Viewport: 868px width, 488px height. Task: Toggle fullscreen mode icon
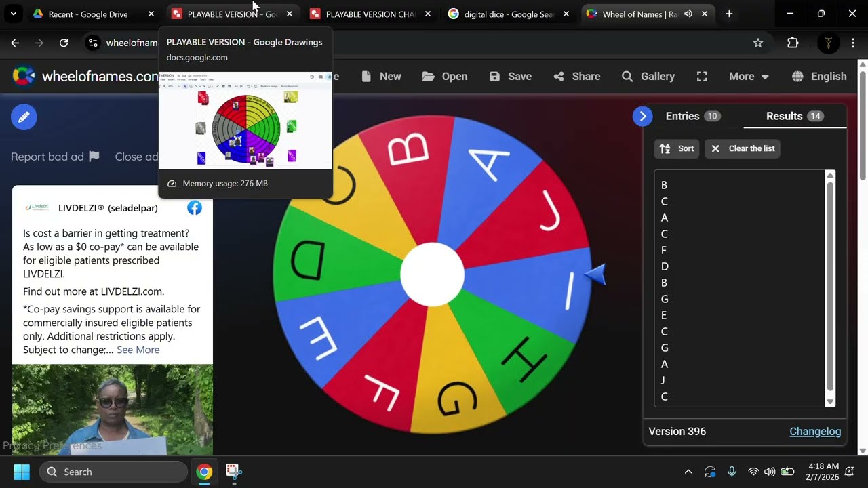coord(702,76)
